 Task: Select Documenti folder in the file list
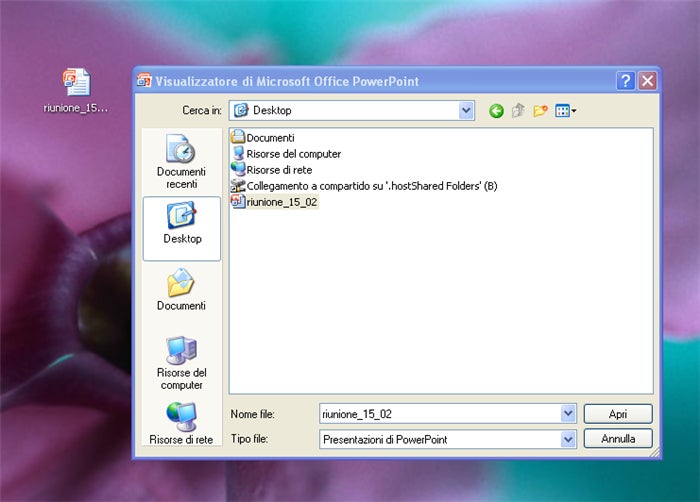click(263, 138)
